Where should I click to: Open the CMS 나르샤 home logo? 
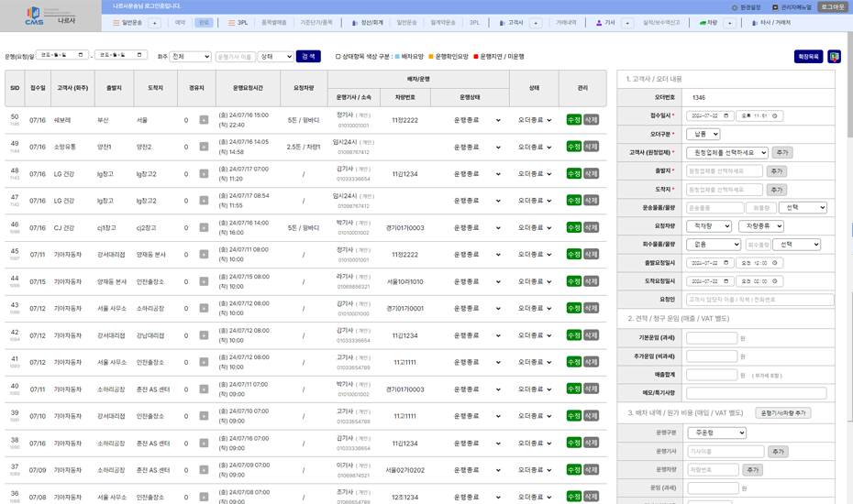50,16
